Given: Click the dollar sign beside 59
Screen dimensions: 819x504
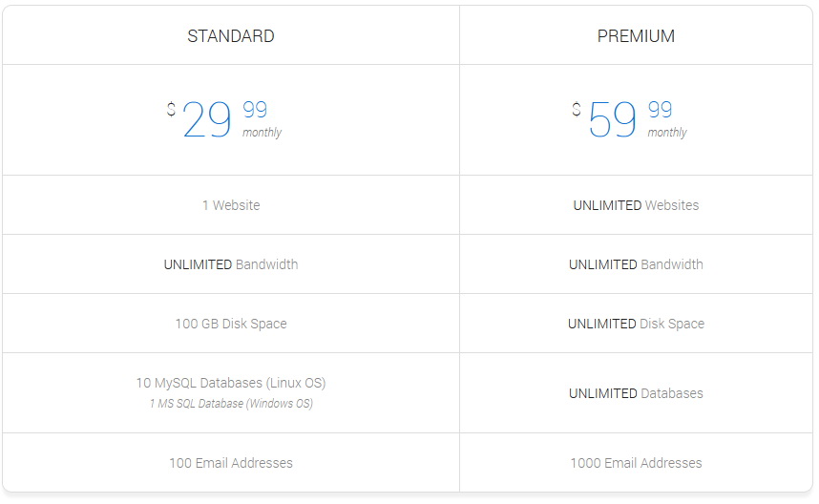Looking at the screenshot, I should (577, 109).
